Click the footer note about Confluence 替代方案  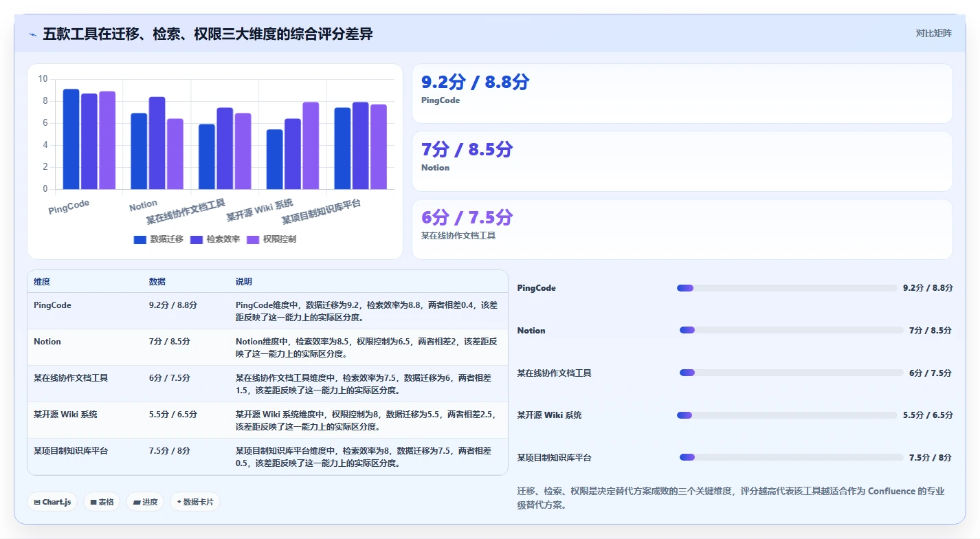(731, 498)
